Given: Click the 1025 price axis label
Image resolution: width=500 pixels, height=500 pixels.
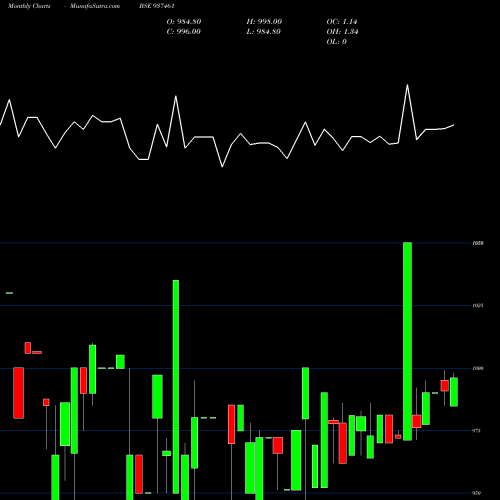Looking at the screenshot, I should [478, 306].
